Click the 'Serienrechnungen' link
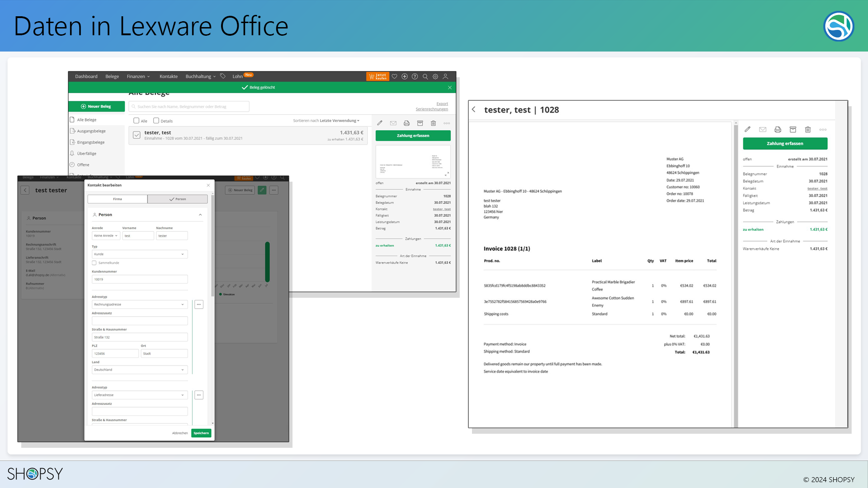The height and width of the screenshot is (488, 868). click(x=432, y=109)
